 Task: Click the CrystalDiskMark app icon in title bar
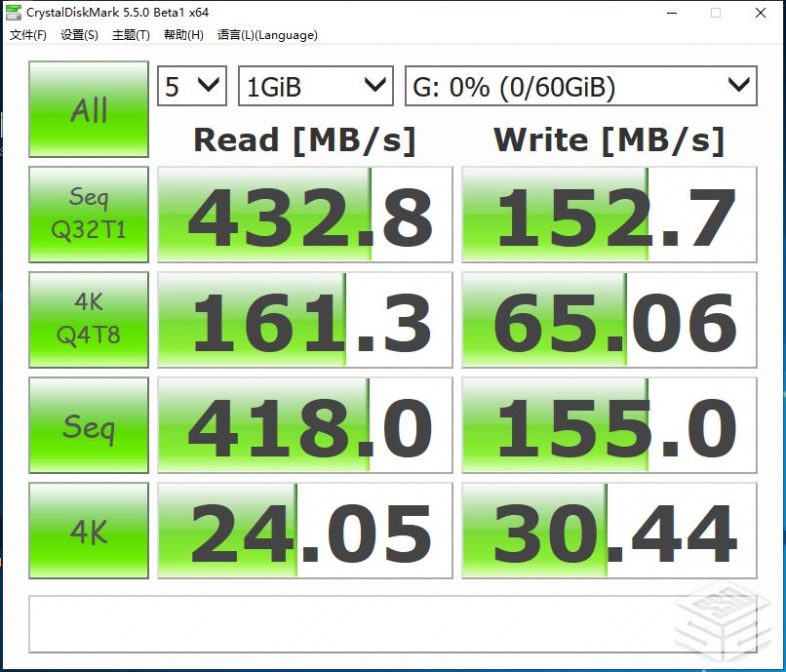pyautogui.click(x=14, y=12)
